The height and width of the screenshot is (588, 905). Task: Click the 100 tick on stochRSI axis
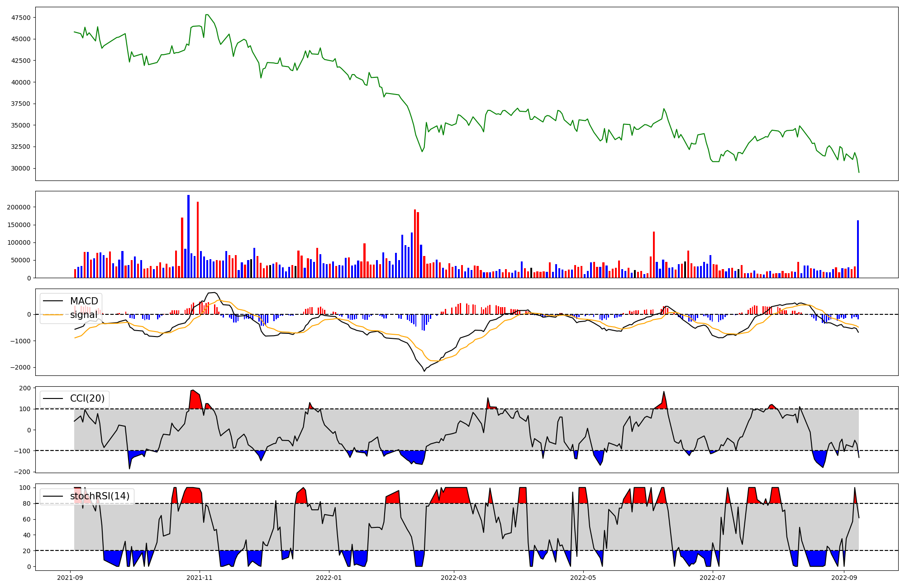point(25,488)
